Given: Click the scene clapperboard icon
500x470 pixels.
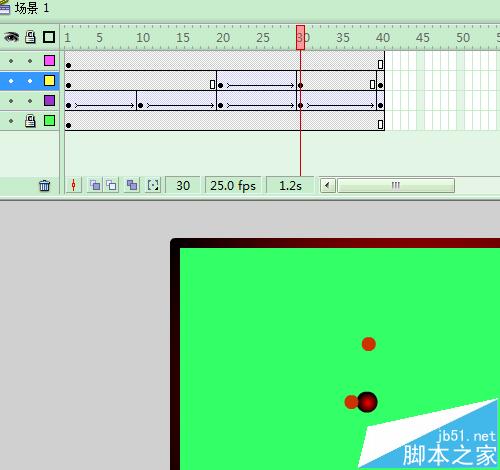Looking at the screenshot, I should 5,8.
